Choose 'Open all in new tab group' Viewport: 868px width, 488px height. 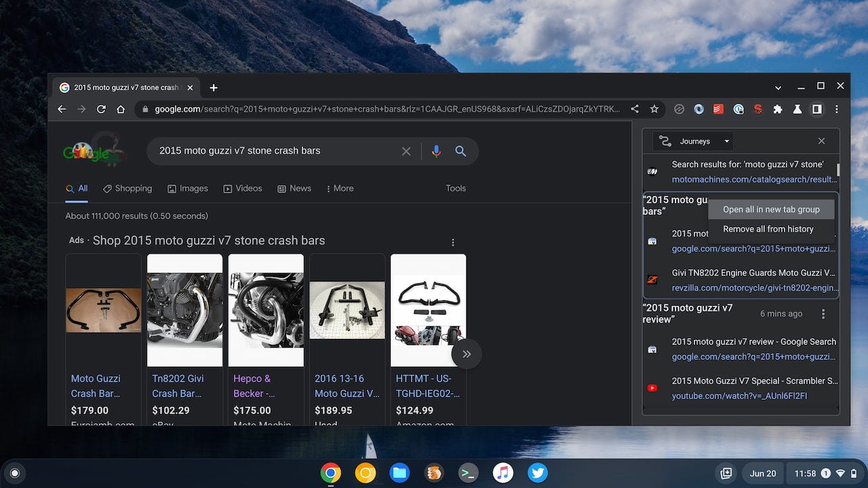tap(771, 209)
